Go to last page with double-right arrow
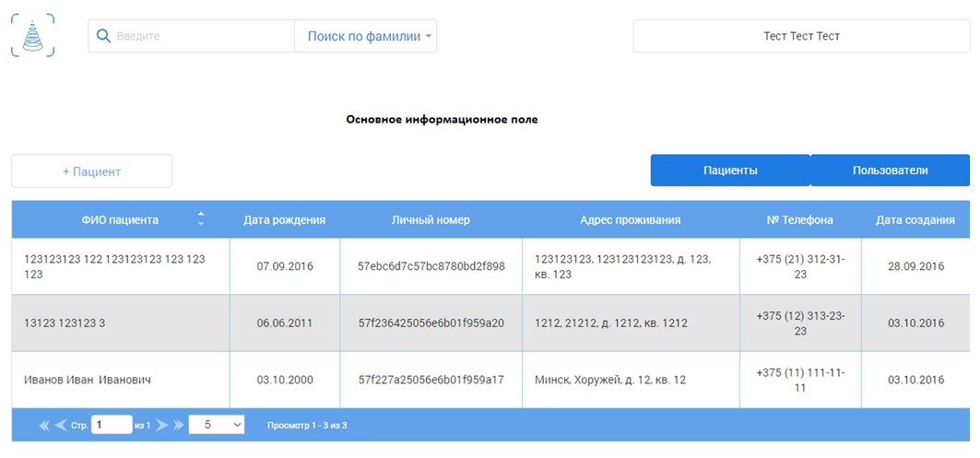The image size is (980, 458). point(179,425)
